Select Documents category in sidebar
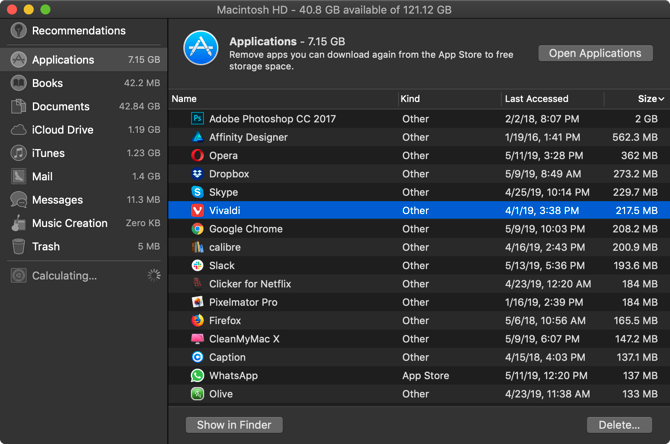Screen dimensions: 670x444 click(x=60, y=107)
